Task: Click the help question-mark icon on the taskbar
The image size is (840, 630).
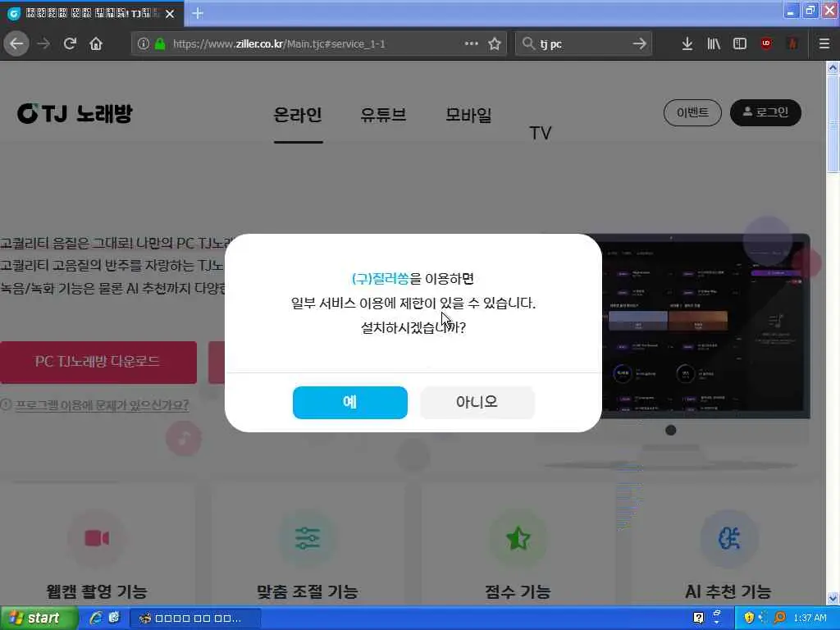Action: 699,618
